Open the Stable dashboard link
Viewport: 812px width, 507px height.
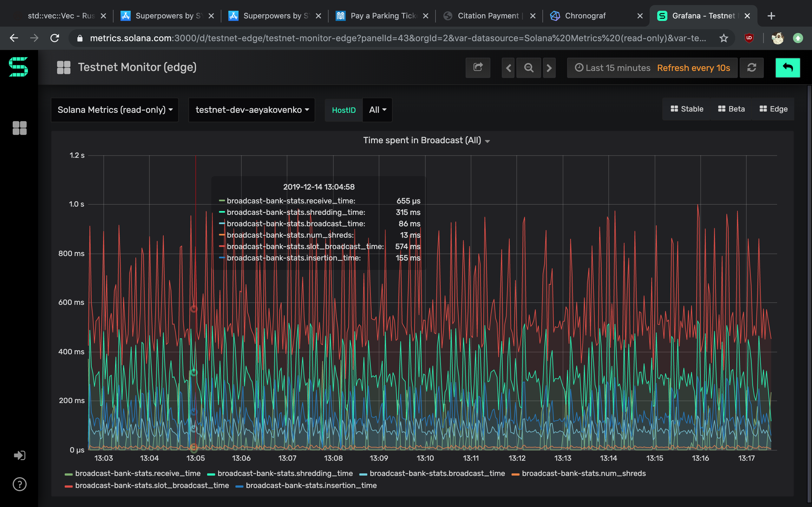[686, 109]
